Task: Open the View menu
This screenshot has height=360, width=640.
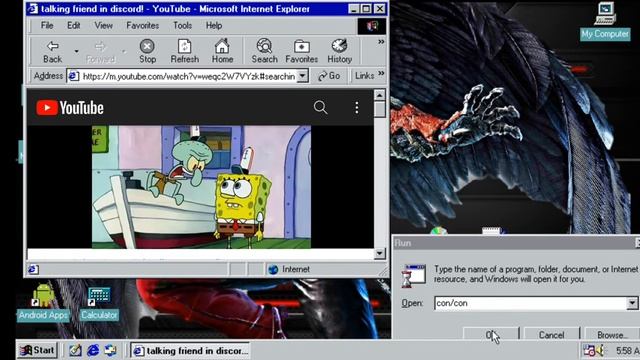Action: click(103, 25)
